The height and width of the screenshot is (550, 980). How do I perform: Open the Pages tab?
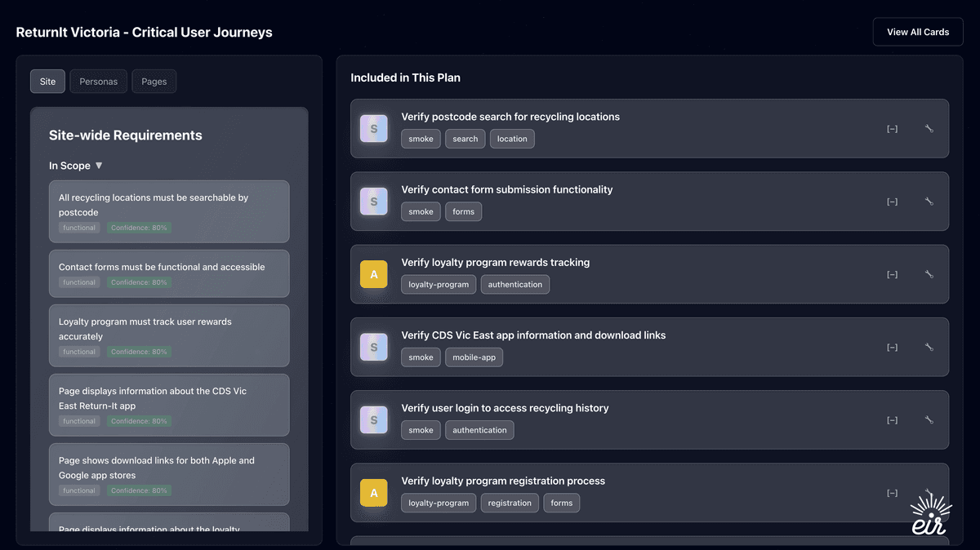154,81
